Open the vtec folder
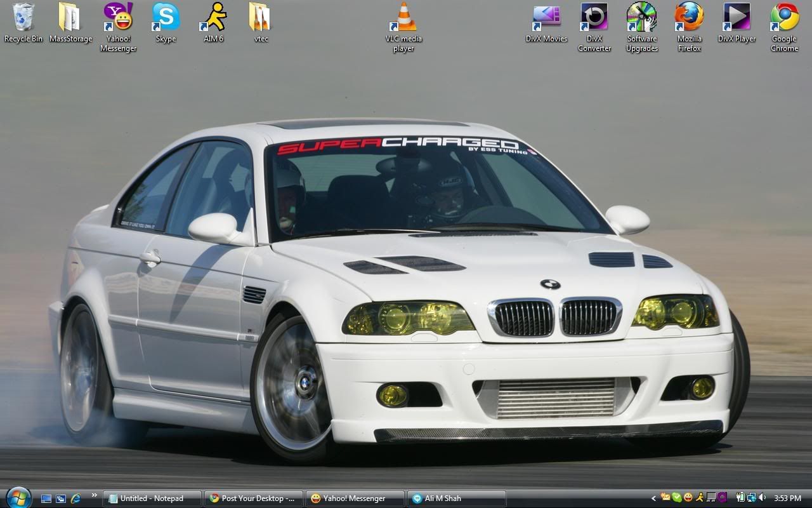The width and height of the screenshot is (812, 508). (261, 23)
